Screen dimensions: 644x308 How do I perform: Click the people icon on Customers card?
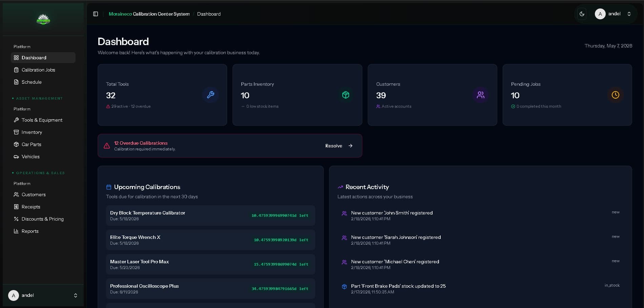[x=481, y=95]
